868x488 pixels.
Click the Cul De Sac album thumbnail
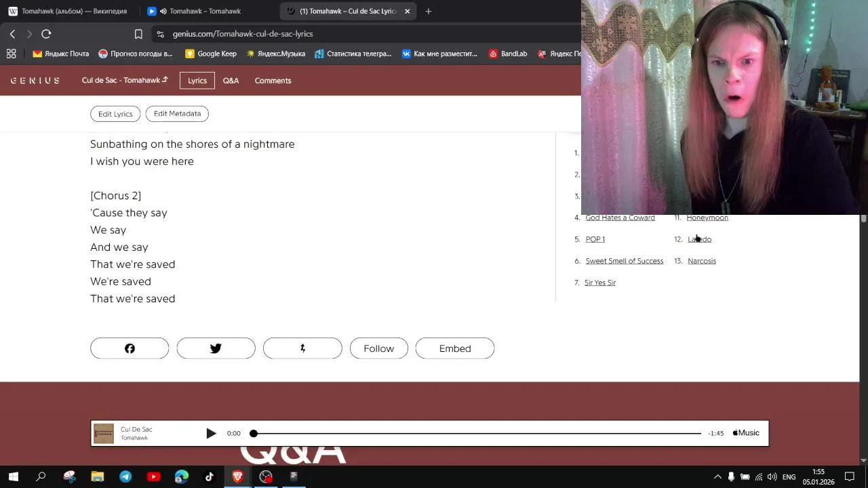(x=104, y=433)
